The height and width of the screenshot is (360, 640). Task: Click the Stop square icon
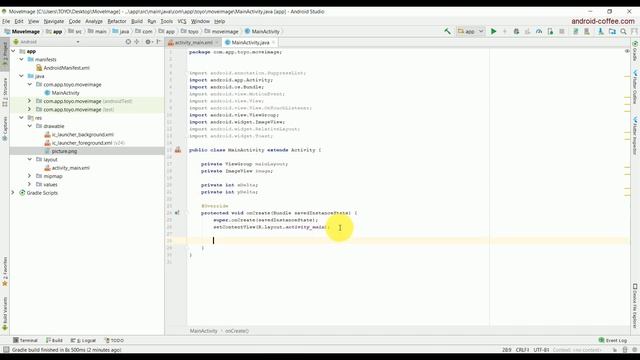562,31
